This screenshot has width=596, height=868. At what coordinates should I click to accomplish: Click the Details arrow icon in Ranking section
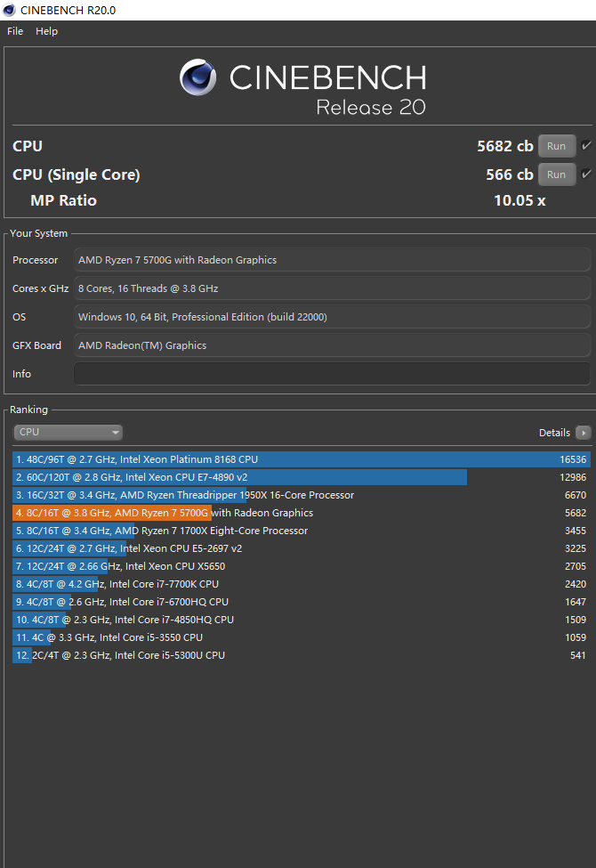point(584,432)
